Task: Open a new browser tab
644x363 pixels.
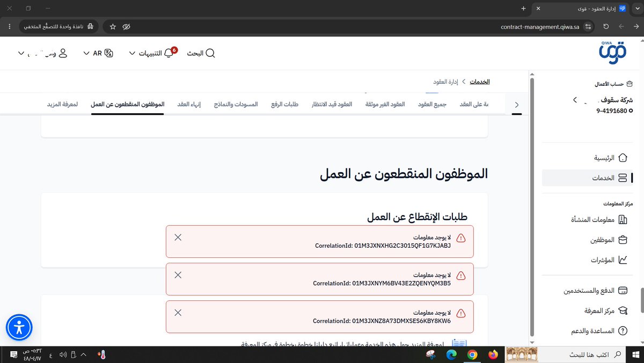Action: (x=523, y=9)
